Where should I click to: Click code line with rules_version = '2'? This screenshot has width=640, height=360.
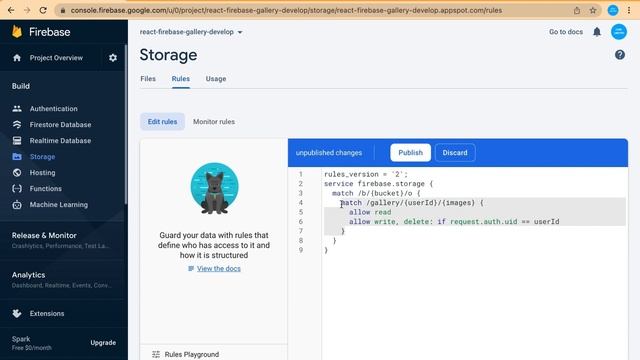point(366,174)
